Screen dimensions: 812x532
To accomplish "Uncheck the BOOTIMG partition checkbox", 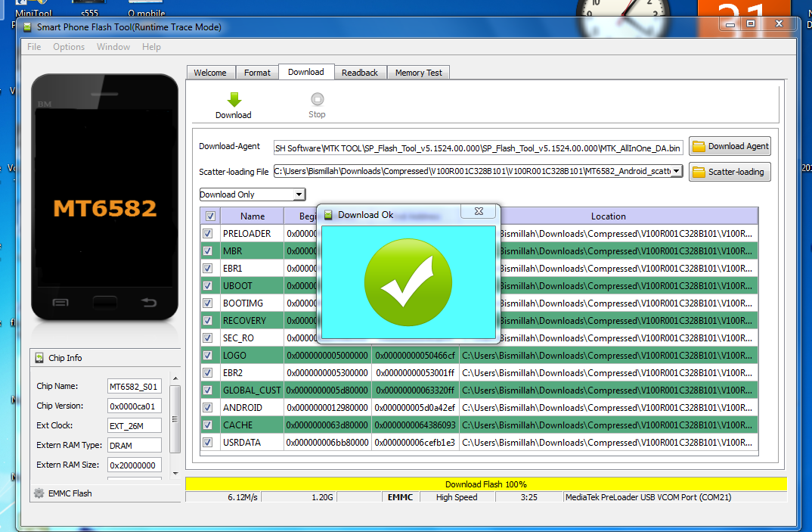I will point(208,303).
